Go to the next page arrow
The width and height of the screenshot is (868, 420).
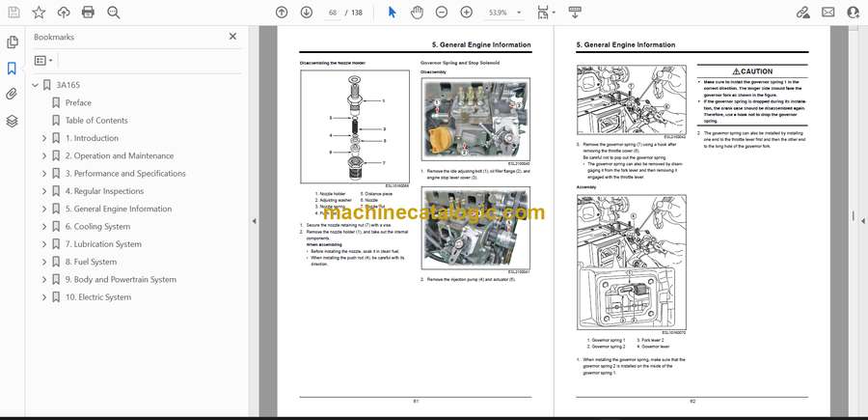pos(307,12)
